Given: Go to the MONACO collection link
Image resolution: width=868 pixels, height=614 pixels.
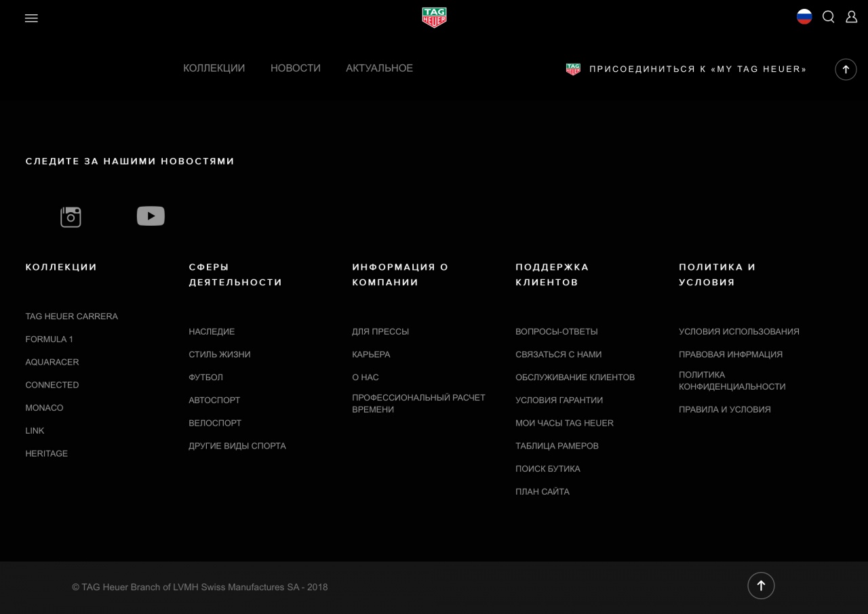Looking at the screenshot, I should [x=44, y=408].
